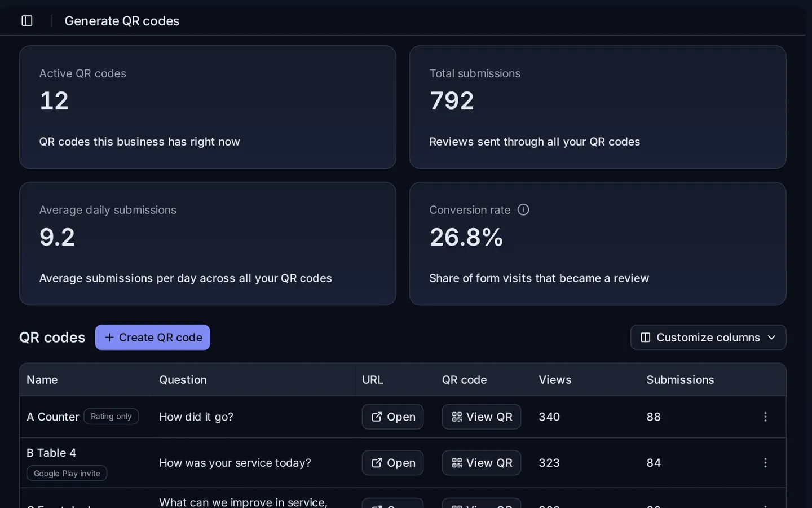Open the B Table 4 row actions menu
The height and width of the screenshot is (508, 812).
[x=765, y=463]
